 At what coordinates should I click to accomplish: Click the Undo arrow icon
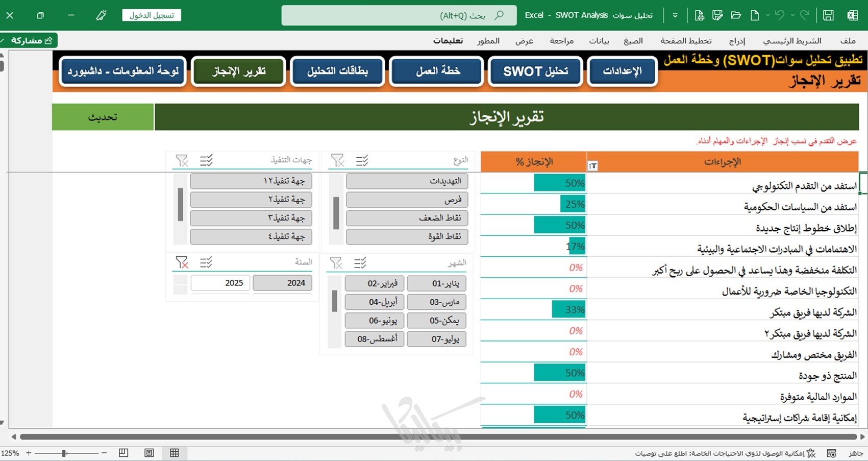[x=779, y=15]
